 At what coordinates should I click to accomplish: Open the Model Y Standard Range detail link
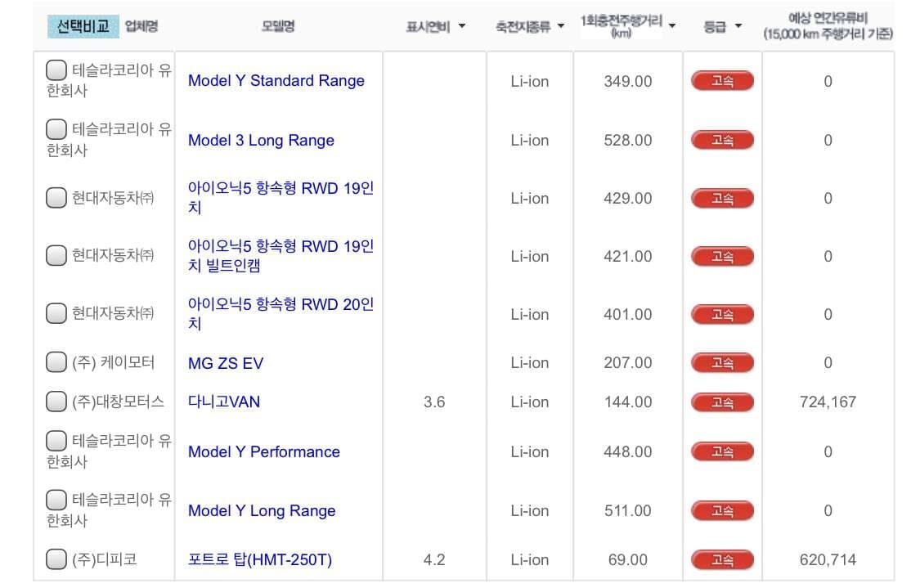point(276,81)
